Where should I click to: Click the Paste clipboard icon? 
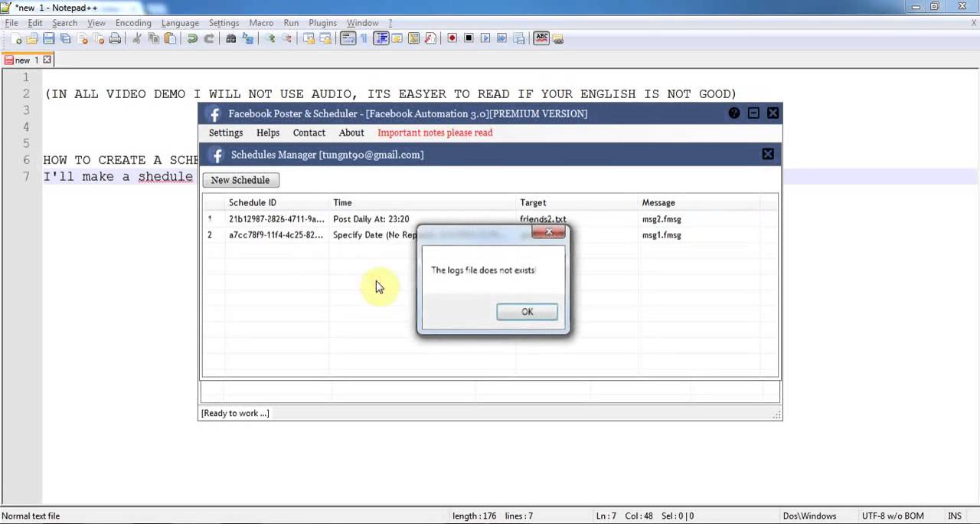pos(171,38)
